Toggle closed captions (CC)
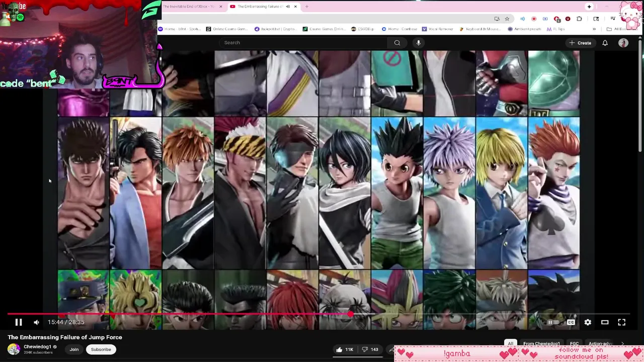Screen dimensions: 644x362 (x=571, y=322)
